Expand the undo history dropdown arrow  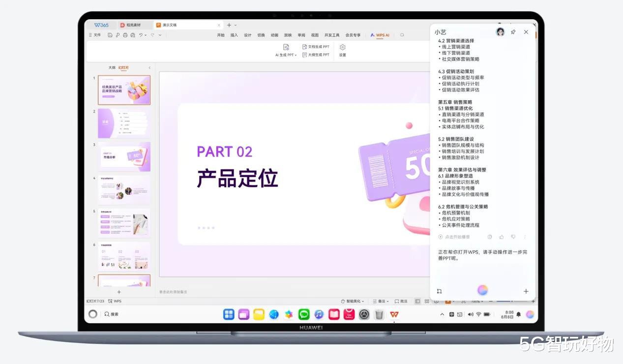pyautogui.click(x=146, y=35)
